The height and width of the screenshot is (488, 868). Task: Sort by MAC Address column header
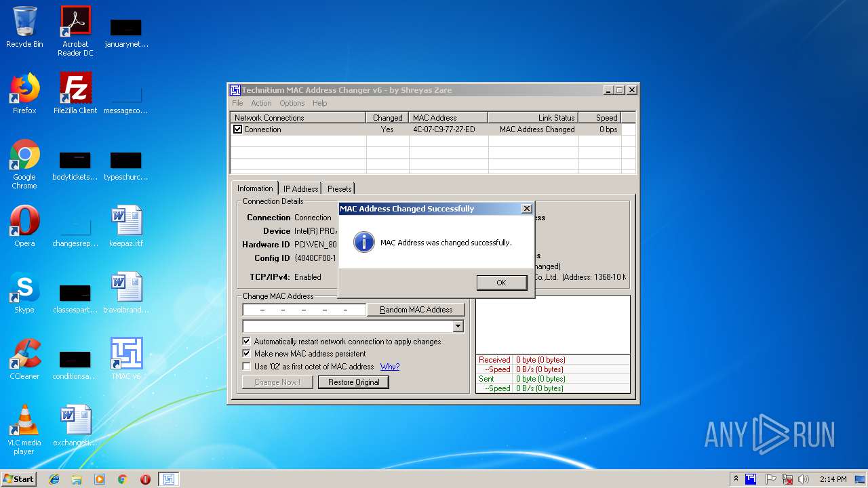coord(448,117)
